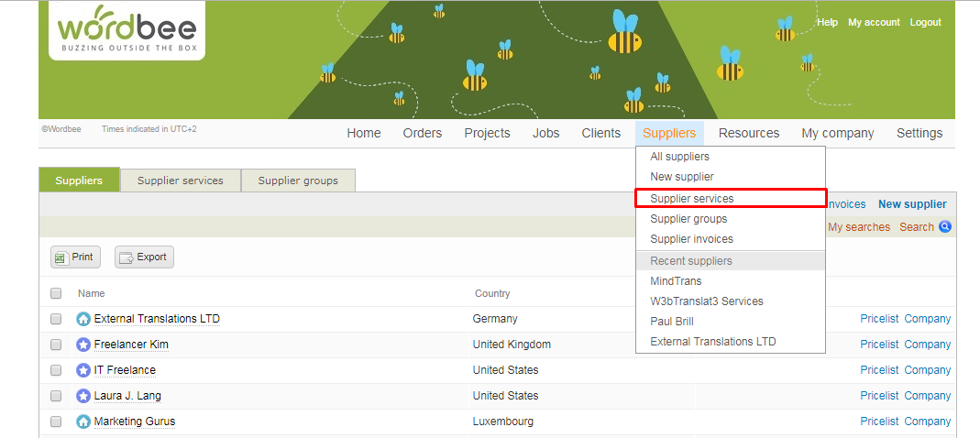Click the search magnifier icon
980x438 pixels.
945,227
